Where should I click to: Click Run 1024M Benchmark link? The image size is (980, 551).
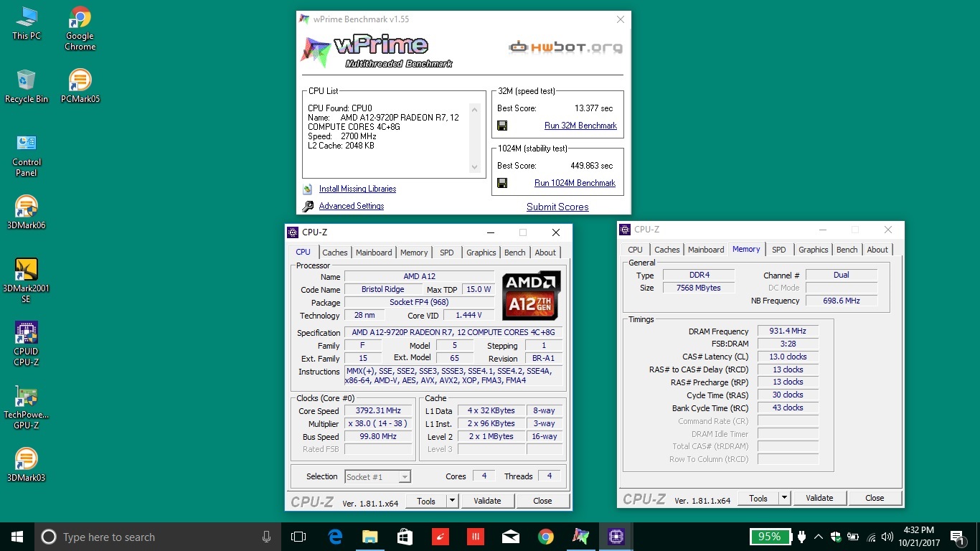click(575, 183)
